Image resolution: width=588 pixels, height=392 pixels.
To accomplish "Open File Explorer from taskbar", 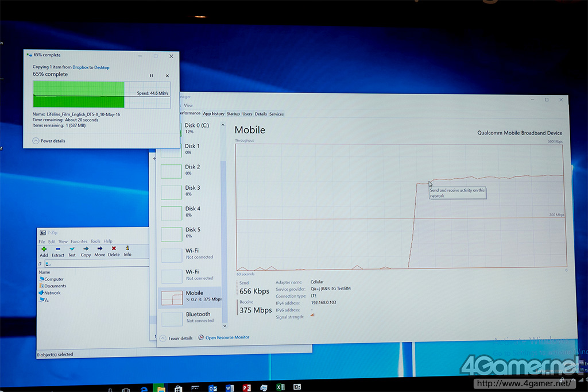I will [161, 389].
